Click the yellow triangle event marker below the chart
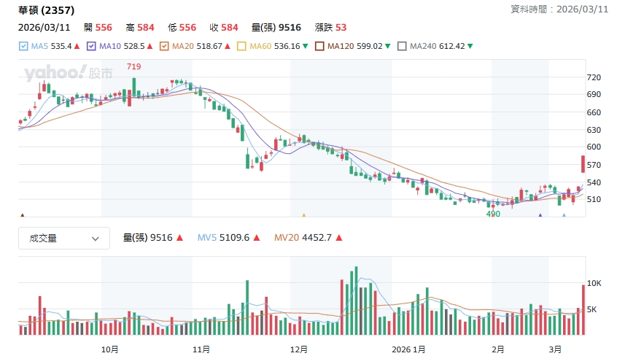 303,215
